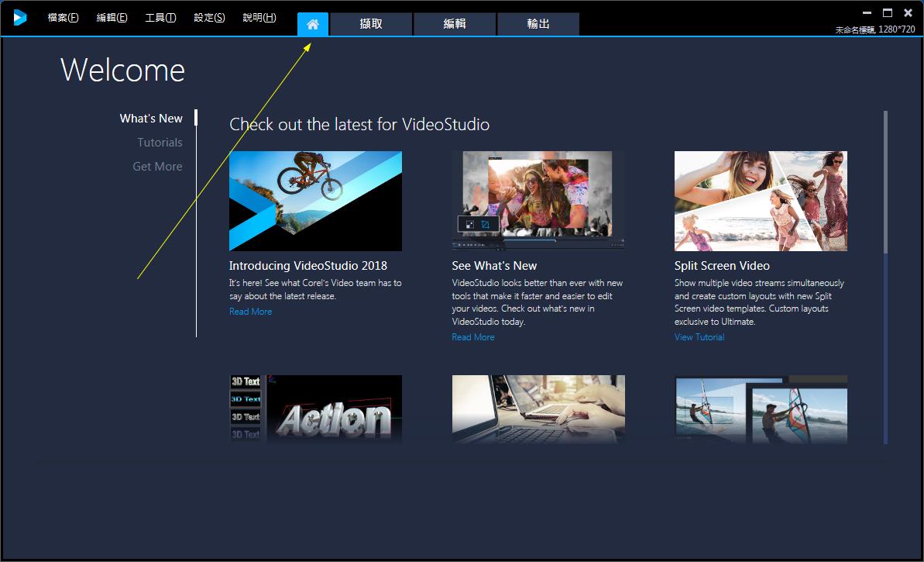This screenshot has height=562, width=924.
Task: Open View Tutorial under Split Screen Video
Action: (x=699, y=337)
